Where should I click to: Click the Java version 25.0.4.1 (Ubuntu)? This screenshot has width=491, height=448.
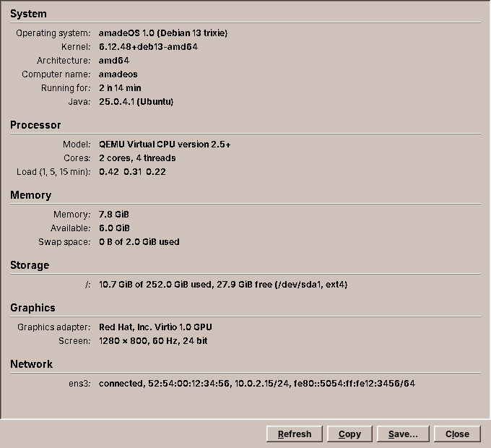coord(136,102)
